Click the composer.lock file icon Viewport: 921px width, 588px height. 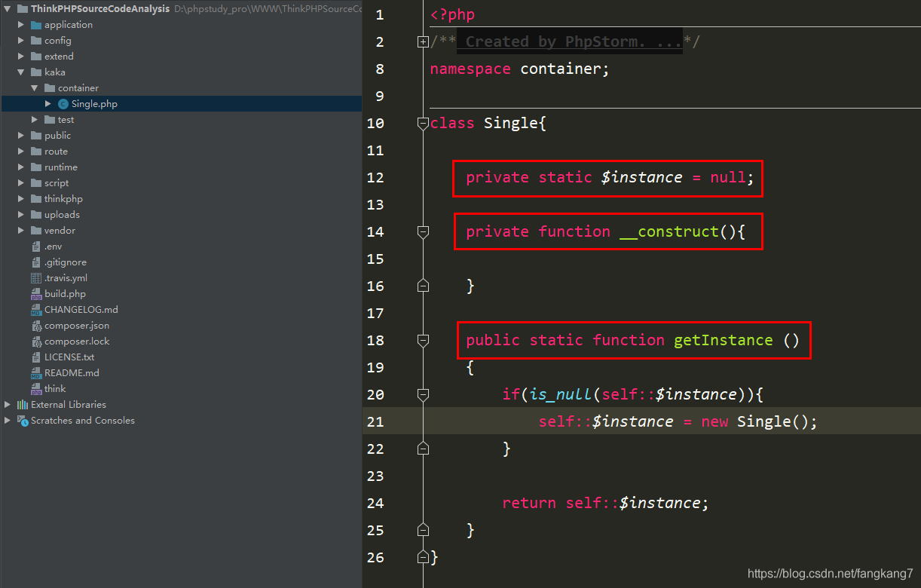tap(36, 341)
